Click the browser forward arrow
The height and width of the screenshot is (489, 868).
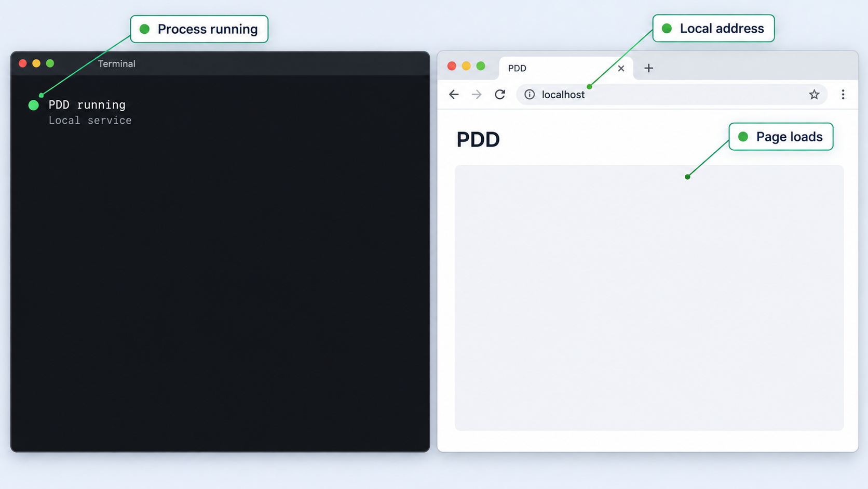coord(477,94)
